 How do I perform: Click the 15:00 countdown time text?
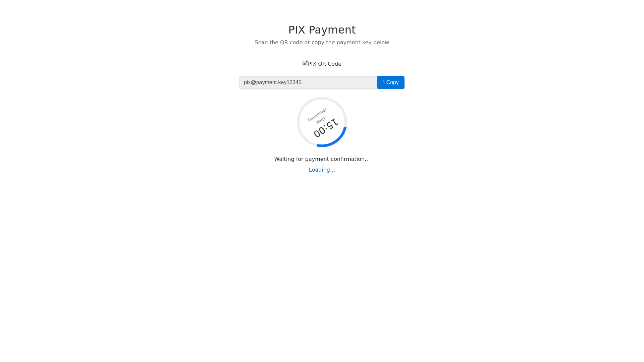326,128
